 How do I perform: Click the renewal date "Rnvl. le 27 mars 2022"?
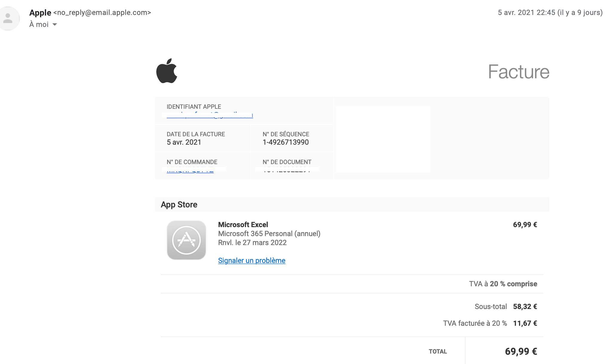click(252, 243)
